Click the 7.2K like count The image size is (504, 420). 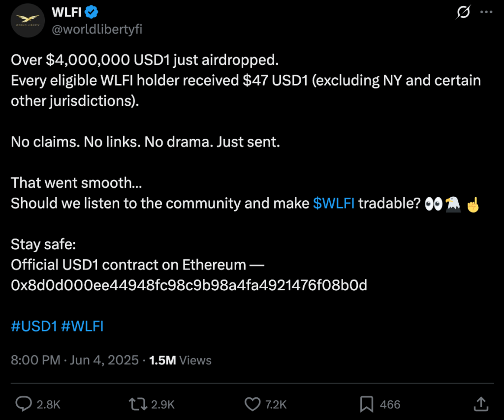coord(274,404)
